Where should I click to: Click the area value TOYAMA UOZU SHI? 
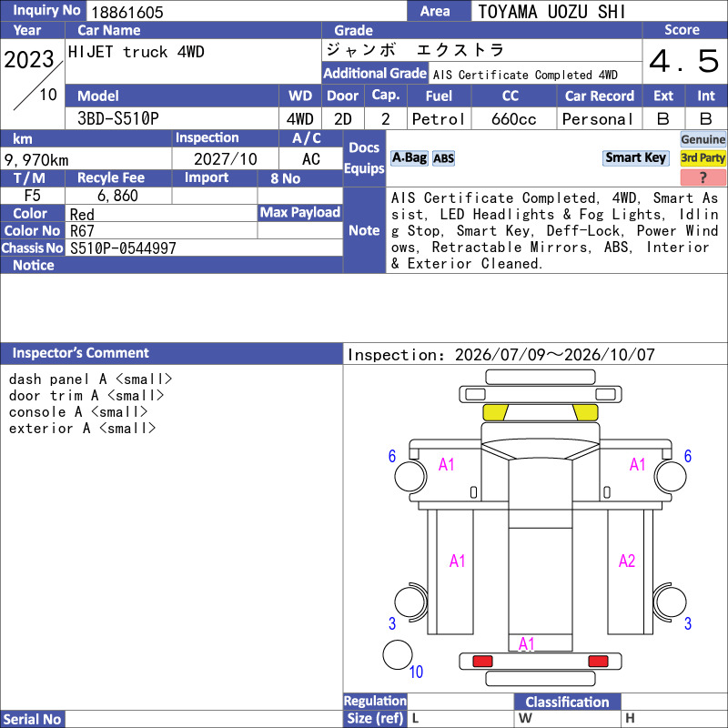(x=551, y=12)
